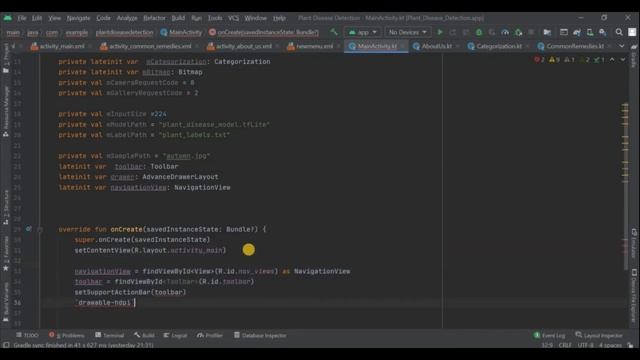Click the Run with Coverage icon
640x360 pixels.
click(492, 32)
